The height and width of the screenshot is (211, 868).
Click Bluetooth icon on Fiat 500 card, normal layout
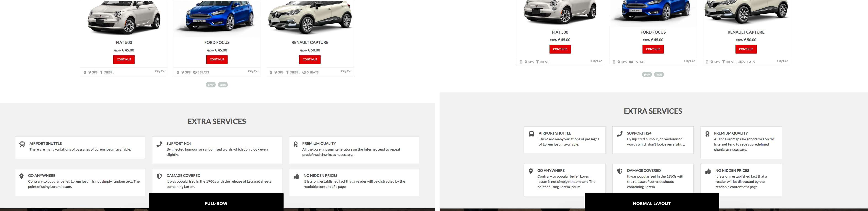521,62
